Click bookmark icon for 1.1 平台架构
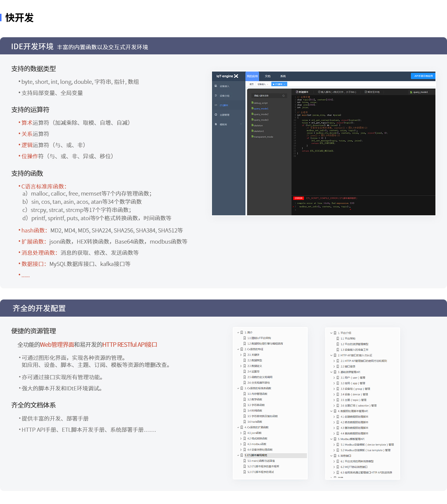 (x=338, y=339)
